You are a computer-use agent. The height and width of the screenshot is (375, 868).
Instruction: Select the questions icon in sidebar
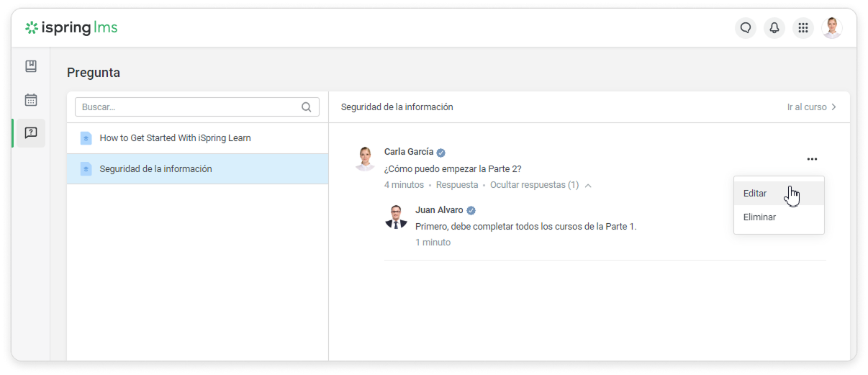tap(31, 133)
